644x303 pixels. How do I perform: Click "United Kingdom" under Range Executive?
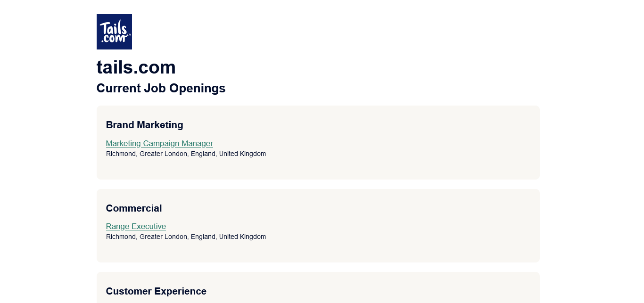point(242,237)
